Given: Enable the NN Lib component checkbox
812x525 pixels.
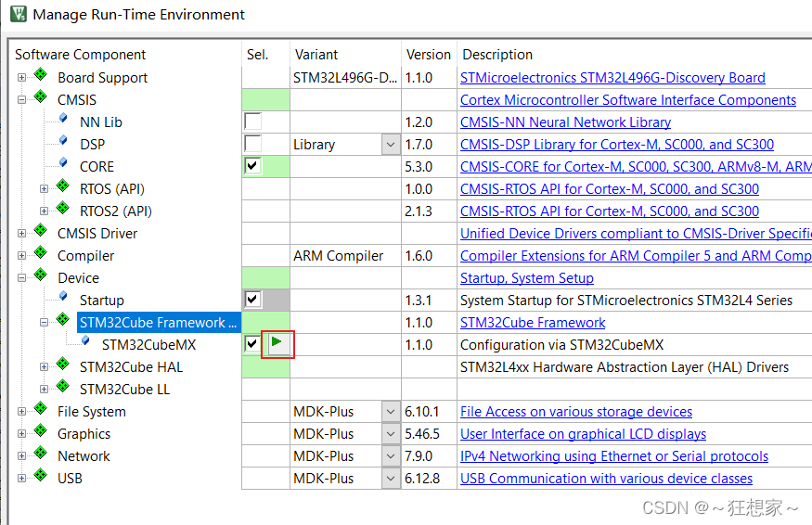Looking at the screenshot, I should tap(252, 122).
